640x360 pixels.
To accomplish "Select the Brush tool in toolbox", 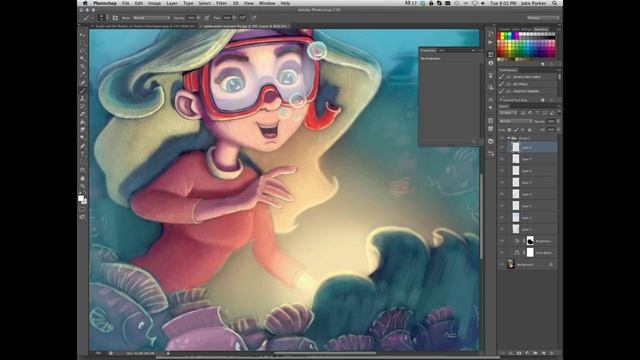I will point(83,91).
